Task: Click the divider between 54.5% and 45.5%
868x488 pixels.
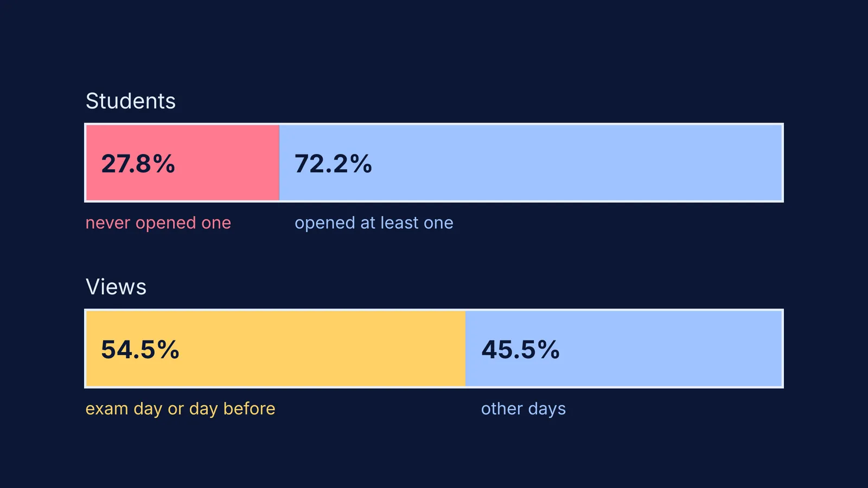Action: coord(465,349)
